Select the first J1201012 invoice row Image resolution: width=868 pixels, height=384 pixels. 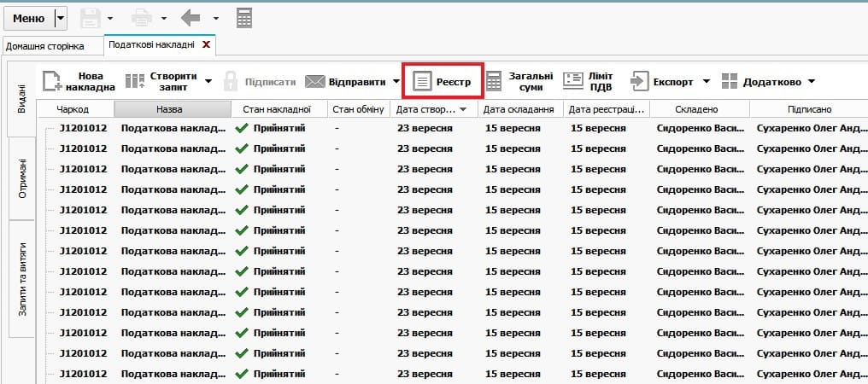[83, 128]
